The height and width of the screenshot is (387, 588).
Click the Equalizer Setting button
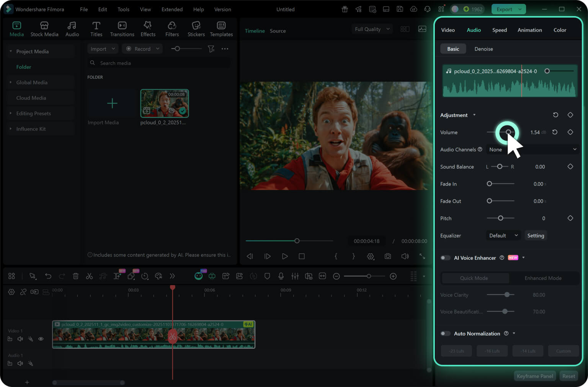[535, 236]
